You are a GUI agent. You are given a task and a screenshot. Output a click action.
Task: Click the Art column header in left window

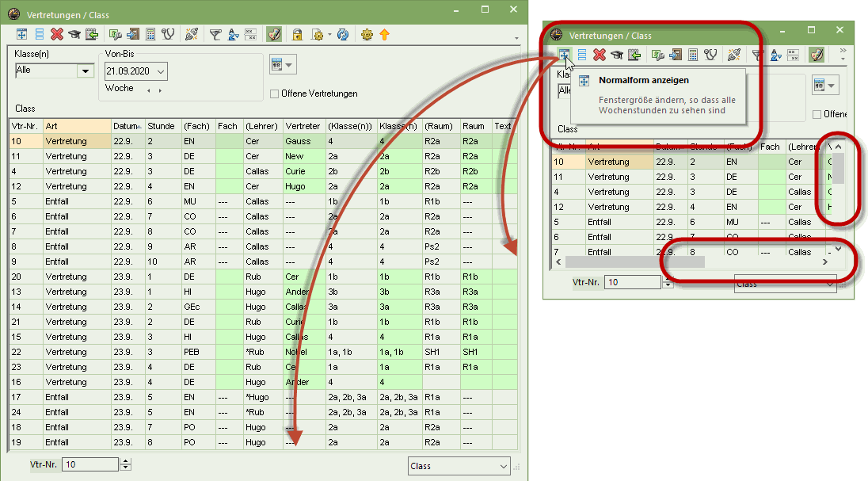[x=77, y=126]
